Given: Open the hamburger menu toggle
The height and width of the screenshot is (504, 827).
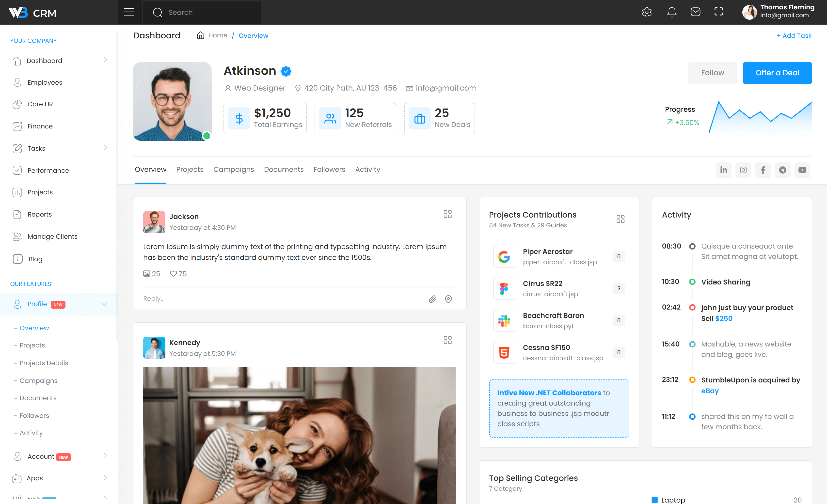Looking at the screenshot, I should [x=129, y=12].
